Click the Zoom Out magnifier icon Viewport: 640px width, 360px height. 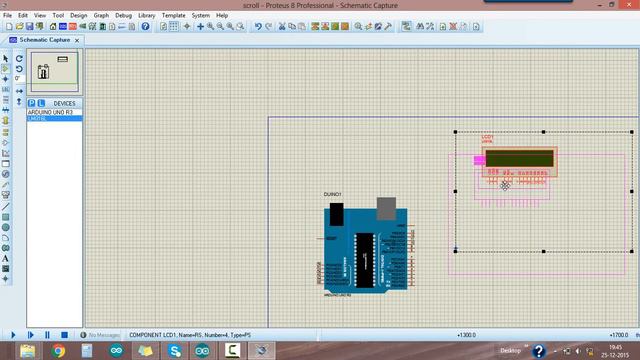[220, 27]
